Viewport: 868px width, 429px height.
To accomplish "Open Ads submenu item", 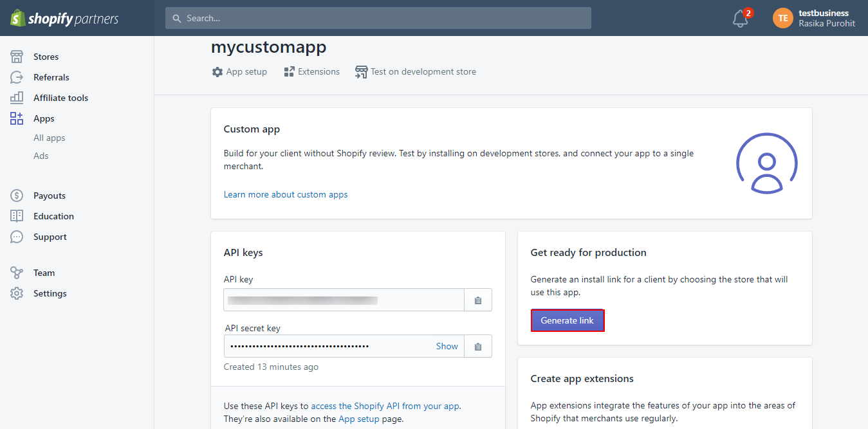I will coord(41,156).
